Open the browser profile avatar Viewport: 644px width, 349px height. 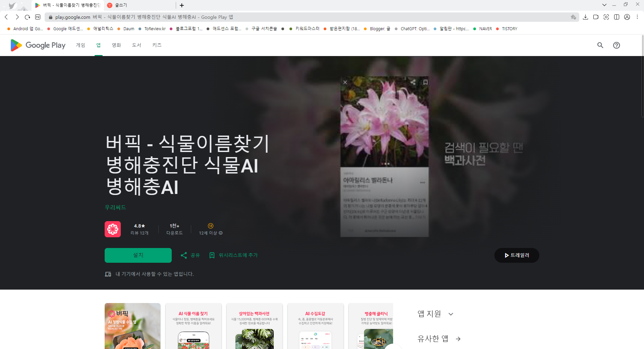627,17
